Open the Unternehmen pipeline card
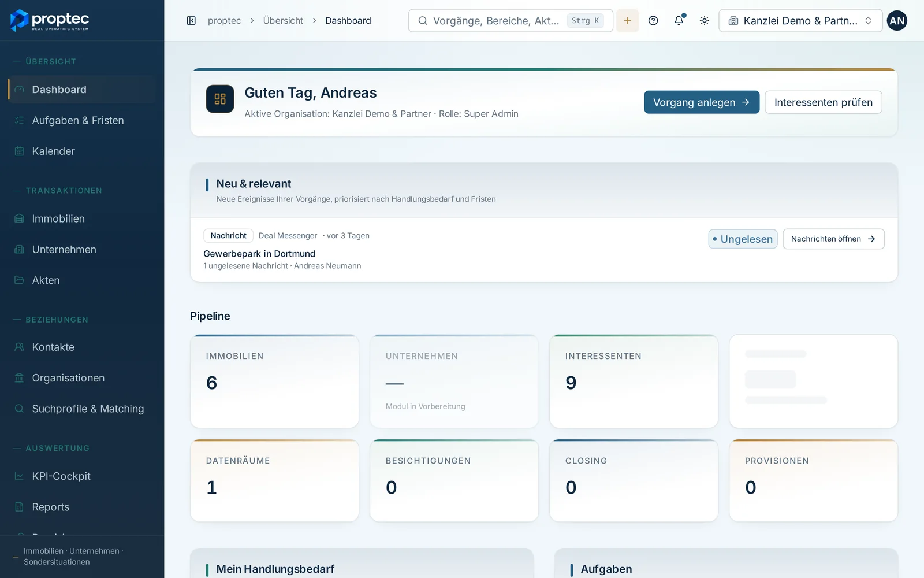 pos(454,381)
